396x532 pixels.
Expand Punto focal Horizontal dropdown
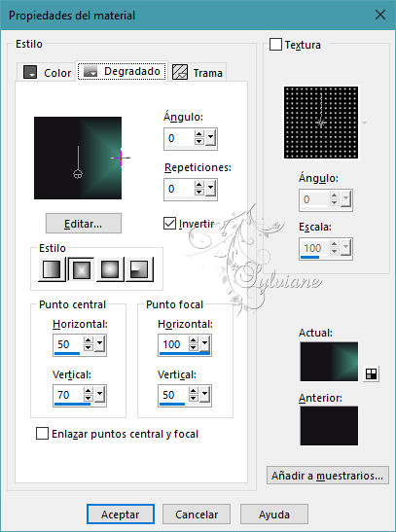[205, 343]
